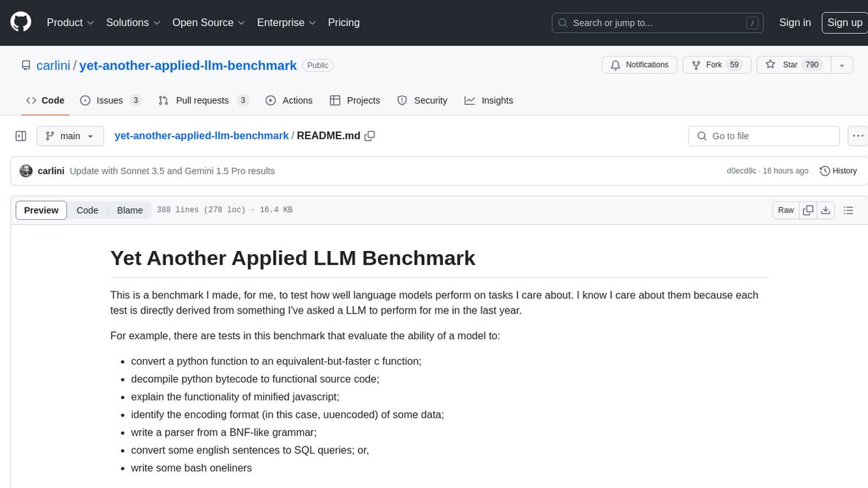Click 'decompile python bytecode' list item
The width and height of the screenshot is (868, 488).
tap(255, 379)
